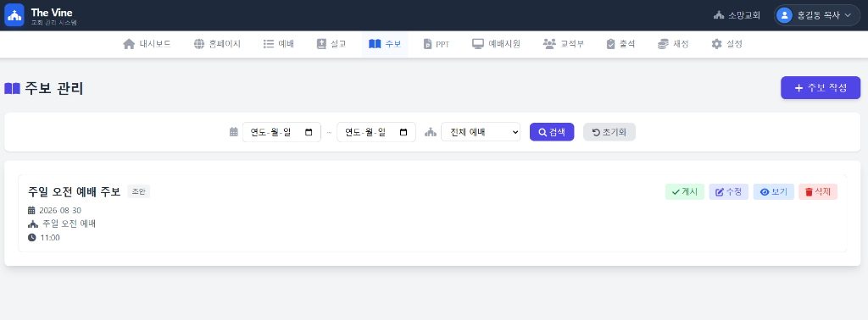
Task: Open the 홈페이지 tab
Action: point(217,44)
